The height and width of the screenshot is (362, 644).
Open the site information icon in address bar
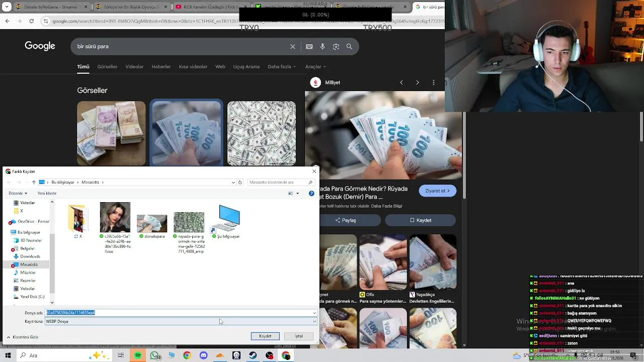tap(46, 21)
